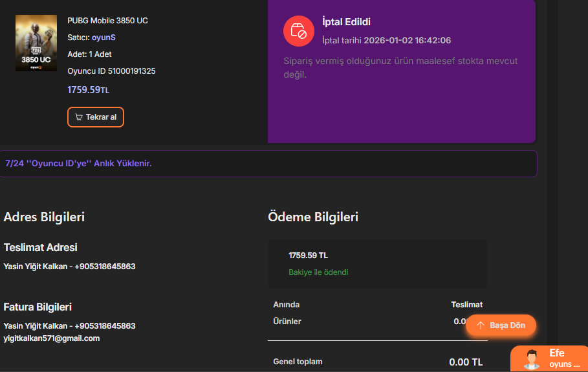The image size is (588, 372).
Task: Open the PUBG Mobile 3850 UC product thumbnail
Action: (x=36, y=43)
